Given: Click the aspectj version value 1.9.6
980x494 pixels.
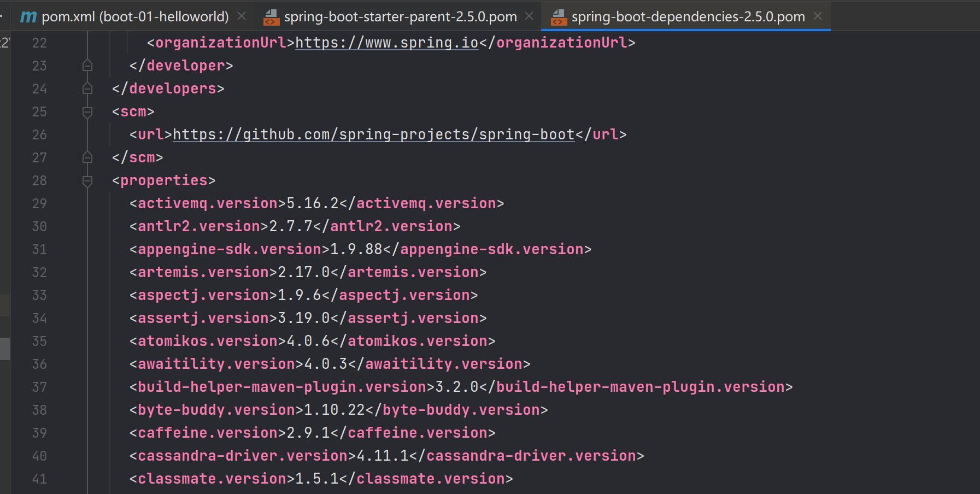Looking at the screenshot, I should [300, 295].
